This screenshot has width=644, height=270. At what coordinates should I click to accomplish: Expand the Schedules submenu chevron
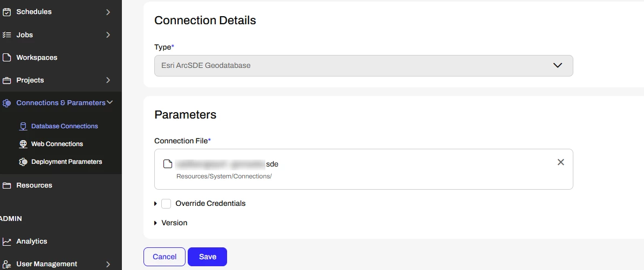tap(108, 12)
